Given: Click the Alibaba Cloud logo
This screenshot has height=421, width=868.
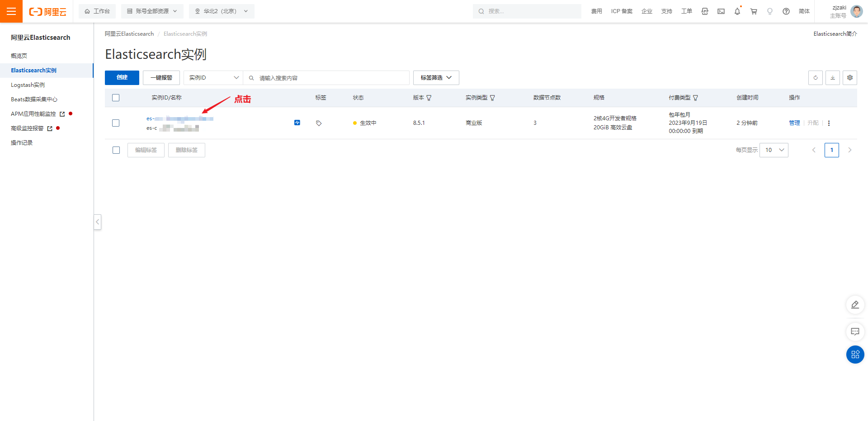Looking at the screenshot, I should point(48,12).
